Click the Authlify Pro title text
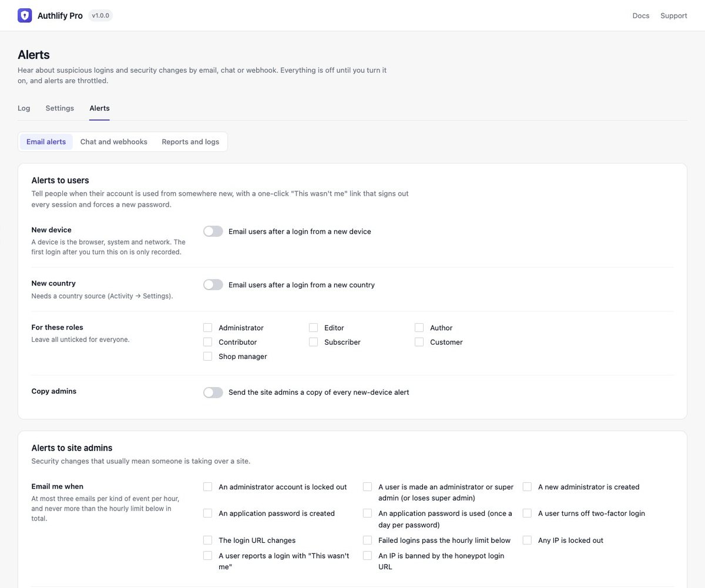The height and width of the screenshot is (588, 705). pyautogui.click(x=60, y=16)
